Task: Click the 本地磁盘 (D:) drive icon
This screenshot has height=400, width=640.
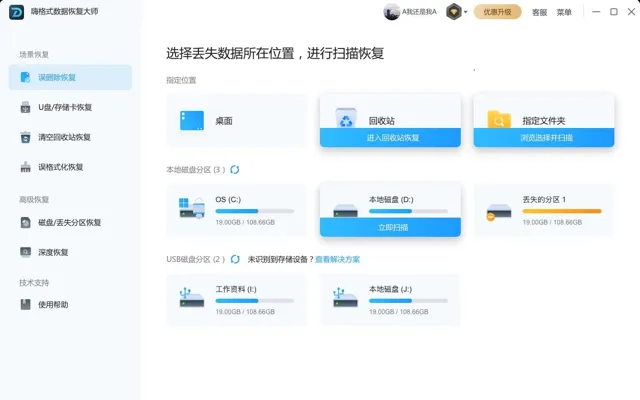Action: [345, 211]
